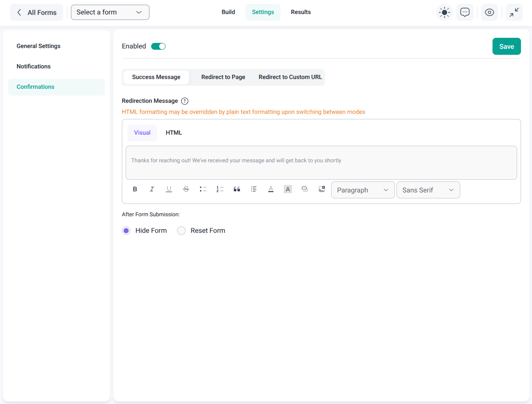Screen dimensions: 532x404
Task: Toggle italic formatting in the editor toolbar
Action: tap(152, 189)
